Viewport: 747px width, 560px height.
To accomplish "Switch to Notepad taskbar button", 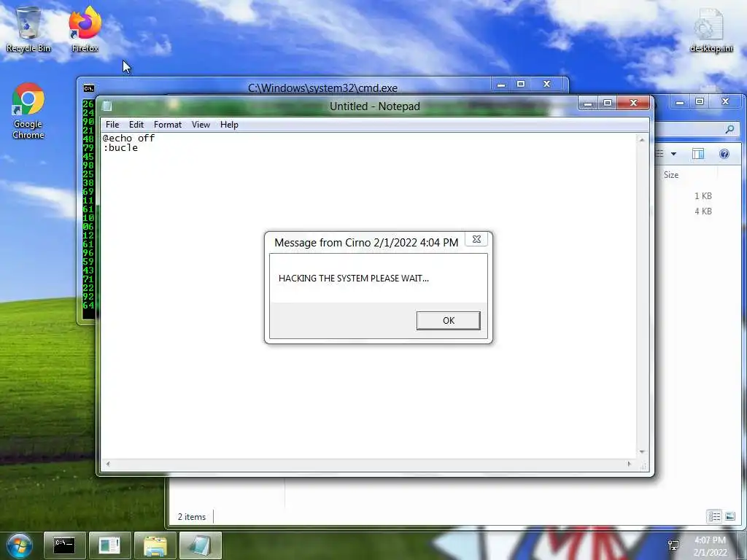I will pyautogui.click(x=200, y=545).
